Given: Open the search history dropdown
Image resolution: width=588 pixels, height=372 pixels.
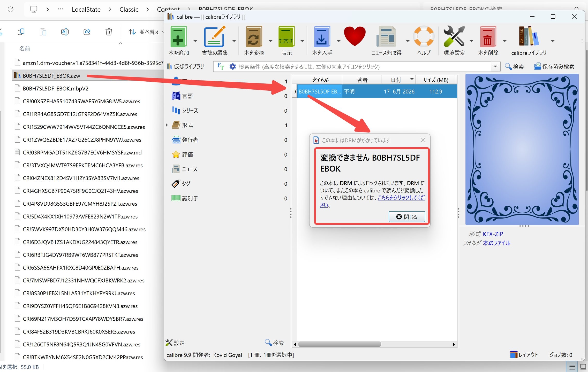Looking at the screenshot, I should 495,67.
